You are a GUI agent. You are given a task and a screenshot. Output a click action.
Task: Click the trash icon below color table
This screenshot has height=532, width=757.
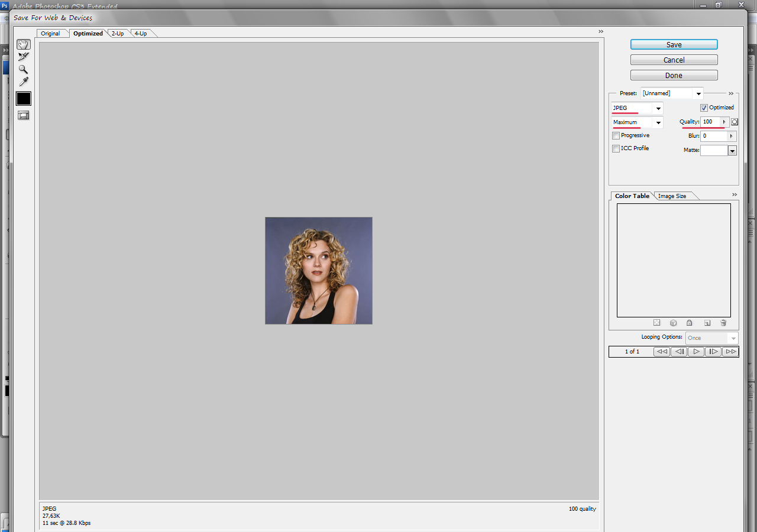coord(723,323)
